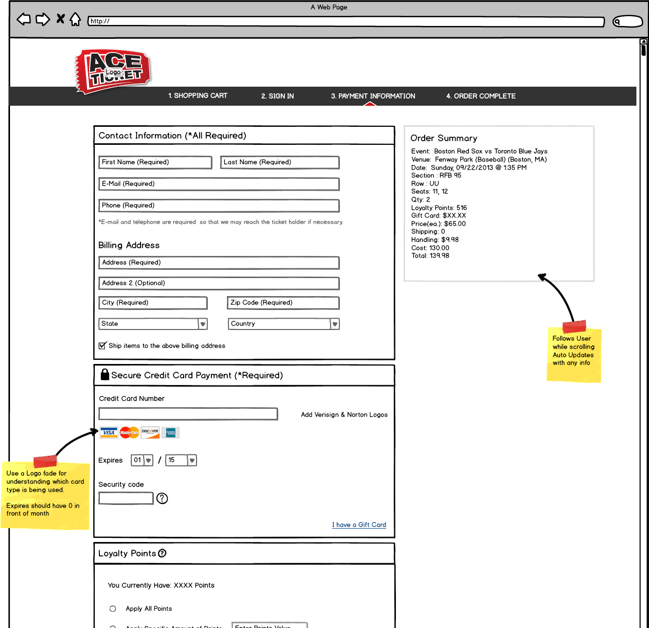Image resolution: width=649 pixels, height=628 pixels.
Task: Go to the browser home icon
Action: 75,19
